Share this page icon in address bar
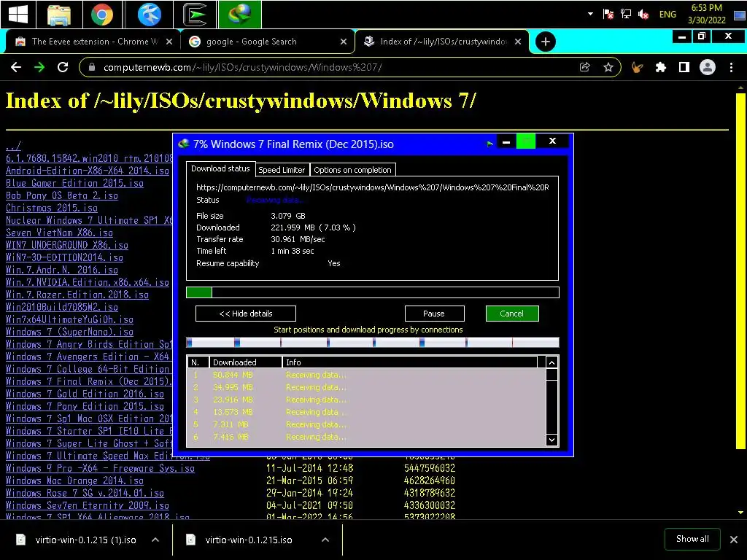 (x=584, y=67)
